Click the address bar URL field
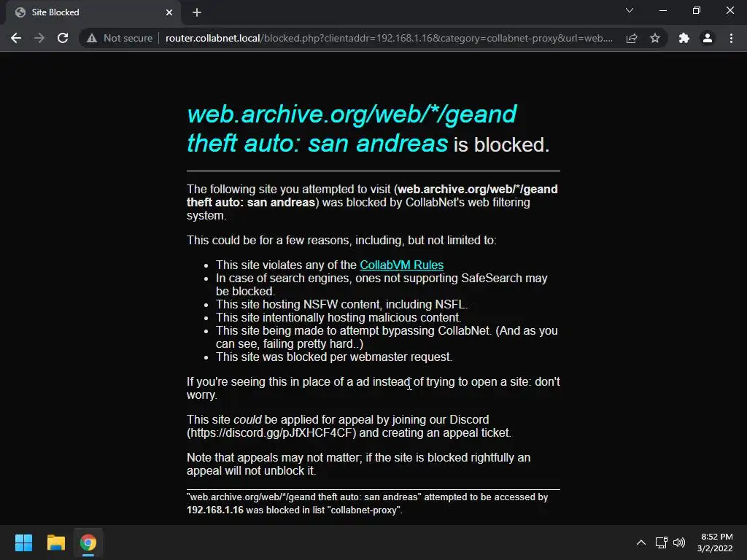This screenshot has width=747, height=560. (x=389, y=38)
